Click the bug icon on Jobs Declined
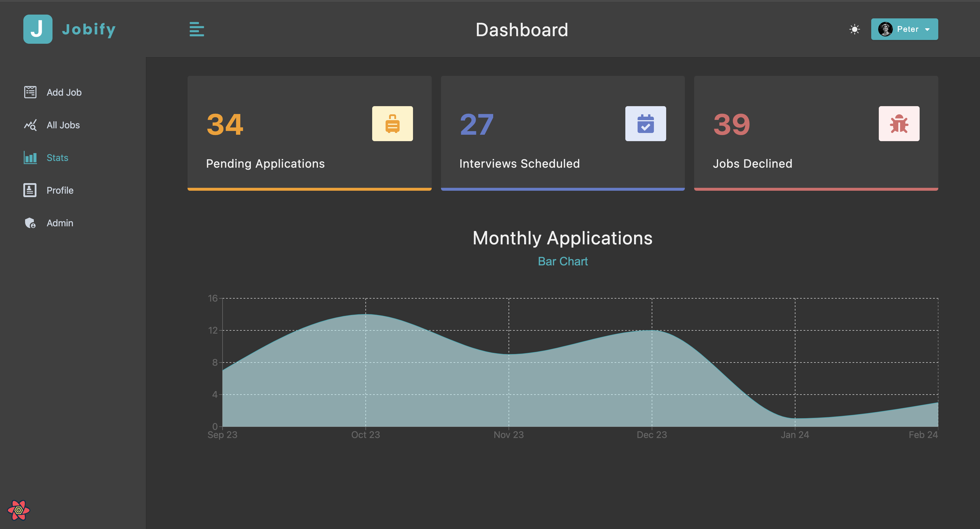The height and width of the screenshot is (529, 980). [899, 124]
